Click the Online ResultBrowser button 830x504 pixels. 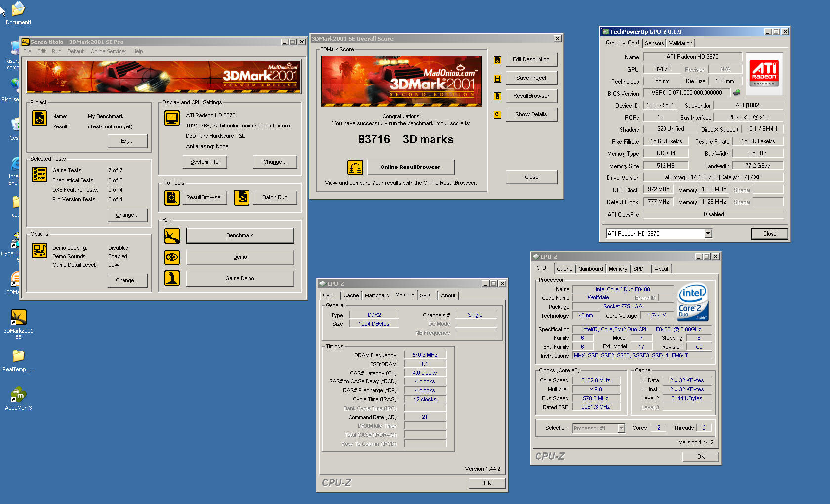pyautogui.click(x=410, y=168)
